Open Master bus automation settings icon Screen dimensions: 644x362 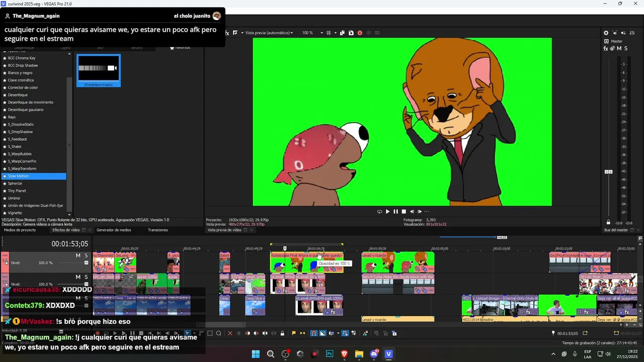[612, 48]
